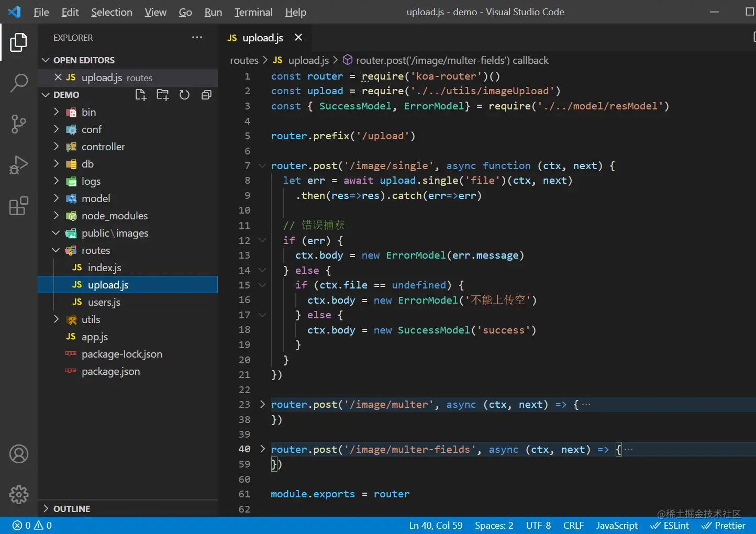Click the New Folder icon in explorer
This screenshot has width=756, height=534.
coord(163,95)
